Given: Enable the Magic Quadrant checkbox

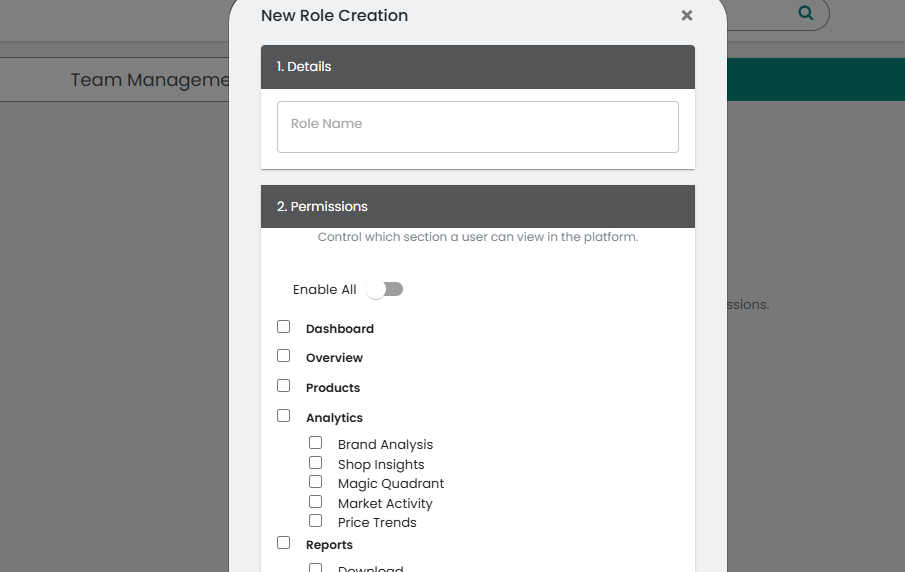Looking at the screenshot, I should (x=316, y=482).
